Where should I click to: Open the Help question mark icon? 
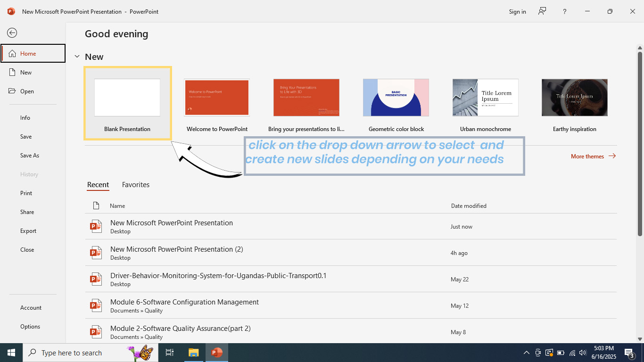click(x=564, y=12)
